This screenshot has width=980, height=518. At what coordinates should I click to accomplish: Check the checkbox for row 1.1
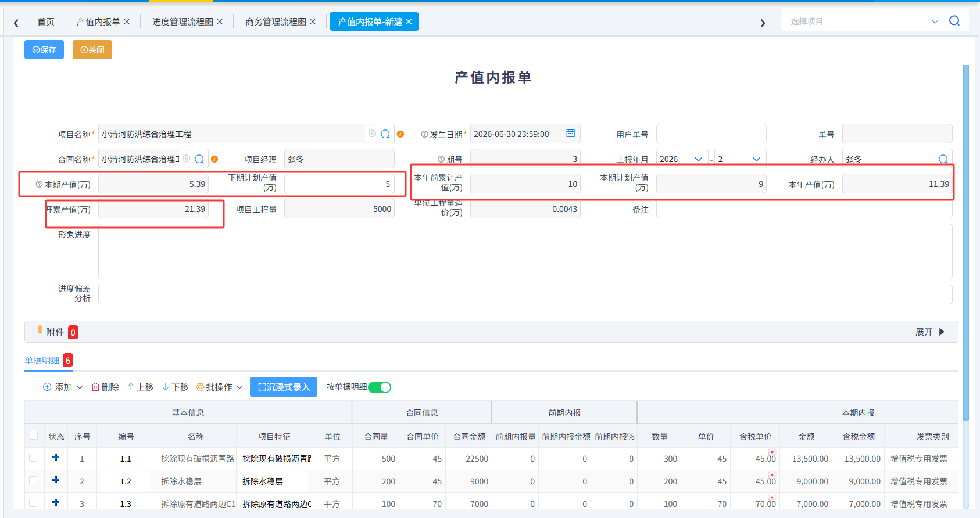click(34, 458)
